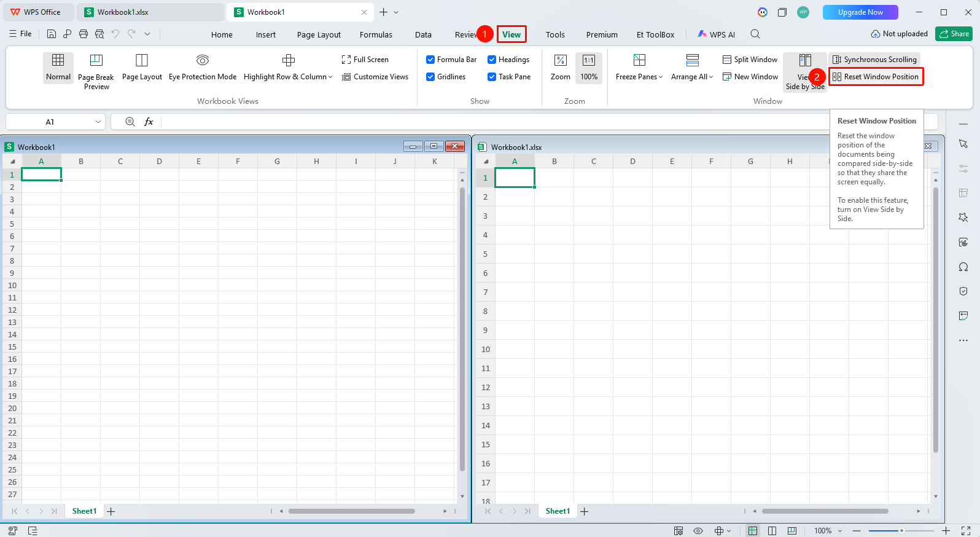The image size is (980, 537).
Task: Set zoom to 100% in ribbon
Action: [589, 68]
